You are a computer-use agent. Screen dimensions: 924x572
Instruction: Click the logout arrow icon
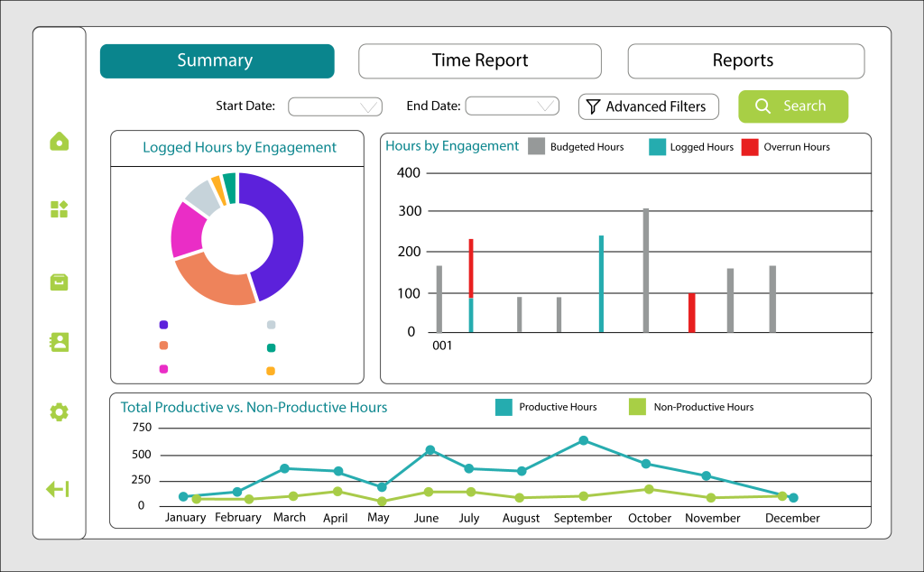click(x=58, y=489)
